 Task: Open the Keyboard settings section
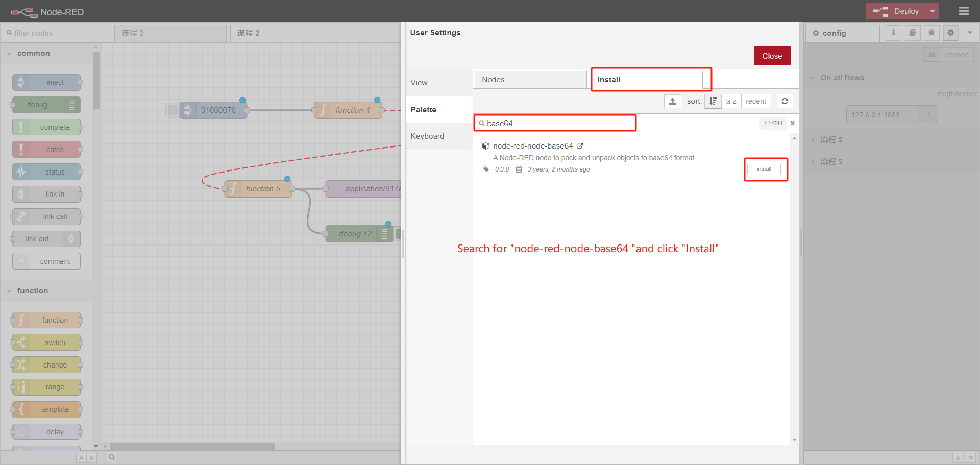tap(439, 136)
